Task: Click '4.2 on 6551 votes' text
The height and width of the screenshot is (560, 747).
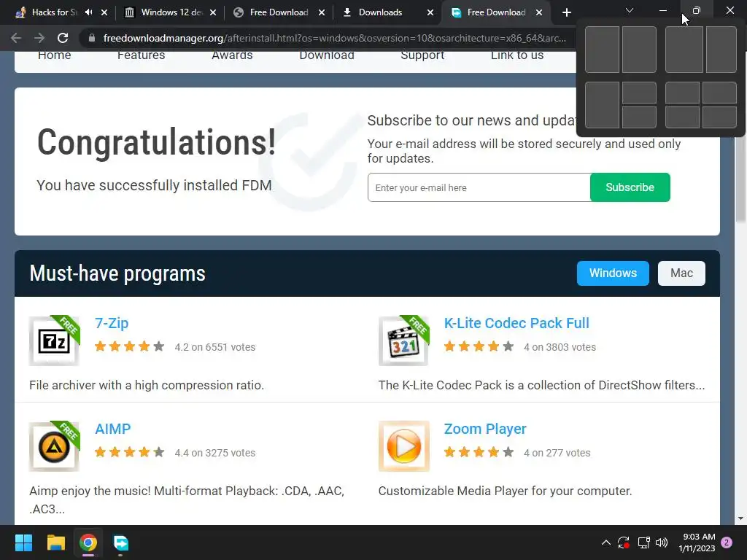Action: click(215, 347)
